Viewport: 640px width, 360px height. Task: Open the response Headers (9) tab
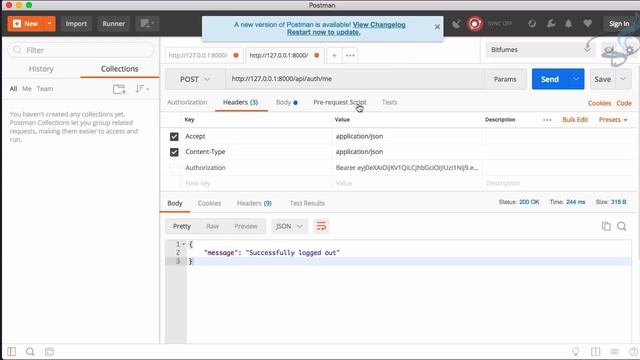coord(254,203)
